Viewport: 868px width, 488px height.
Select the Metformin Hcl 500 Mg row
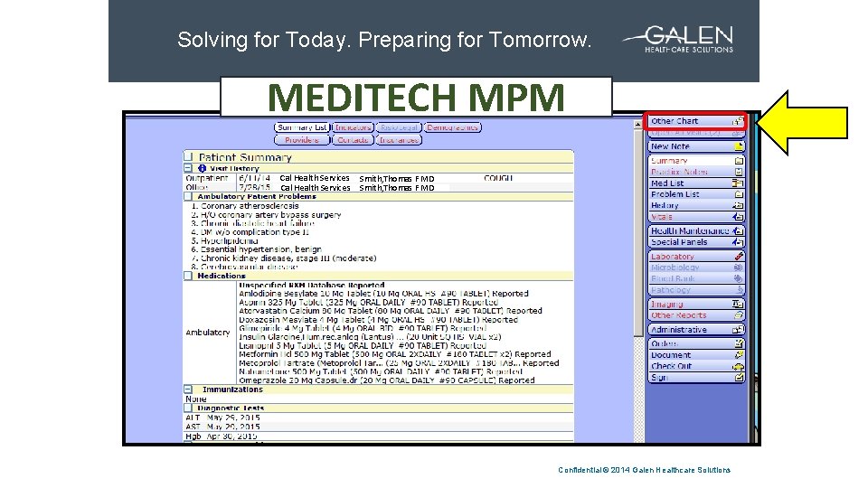click(395, 354)
